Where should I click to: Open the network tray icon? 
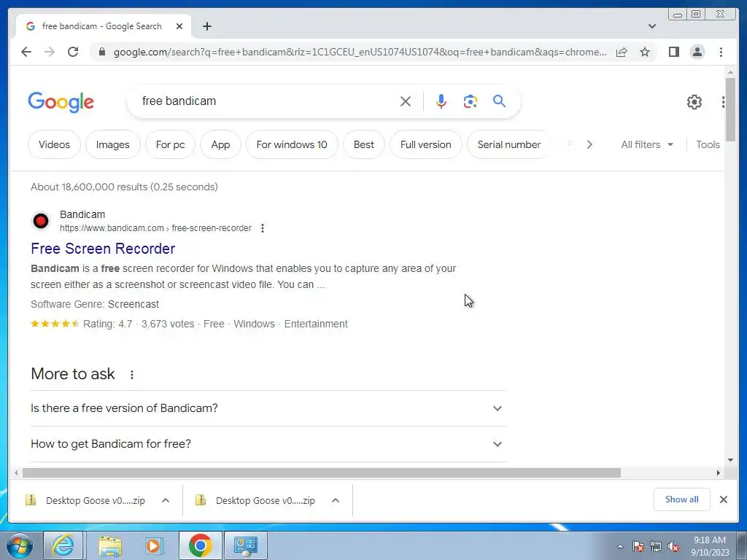pyautogui.click(x=656, y=547)
